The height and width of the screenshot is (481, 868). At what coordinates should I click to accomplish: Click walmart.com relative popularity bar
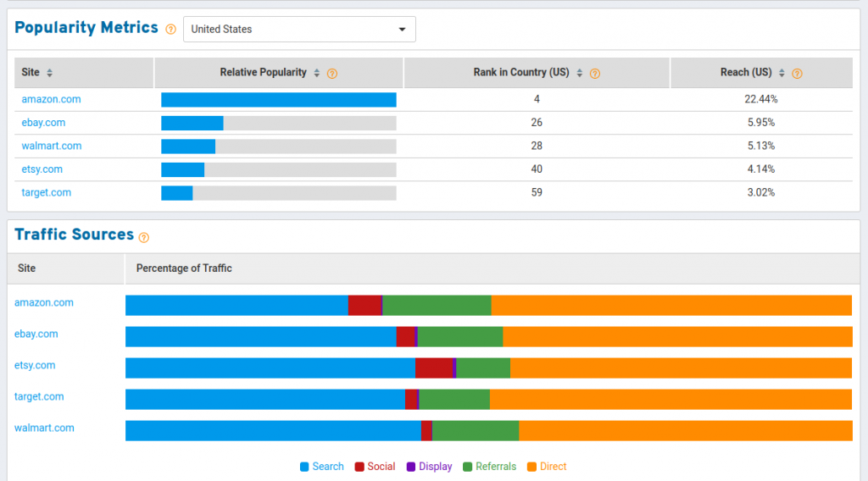point(188,146)
